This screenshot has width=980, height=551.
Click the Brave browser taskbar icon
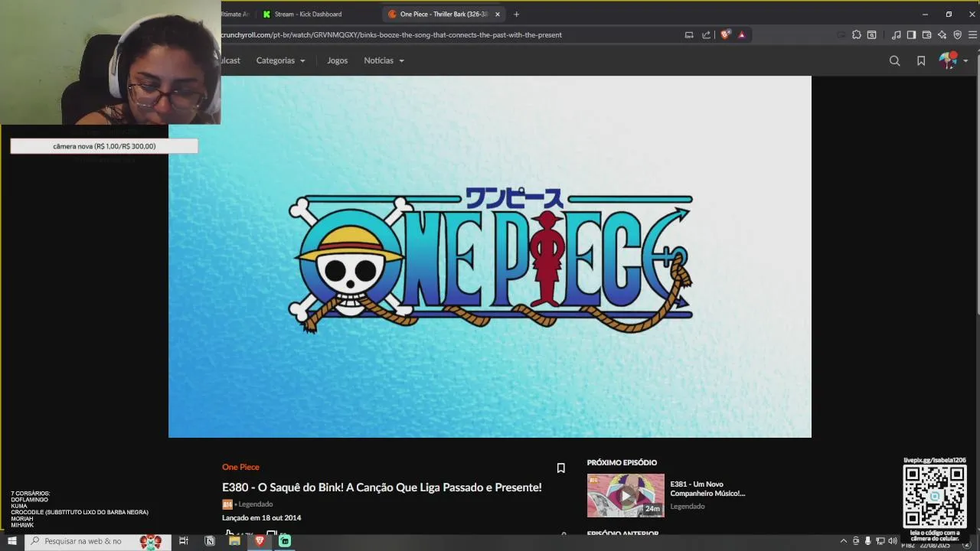point(260,541)
